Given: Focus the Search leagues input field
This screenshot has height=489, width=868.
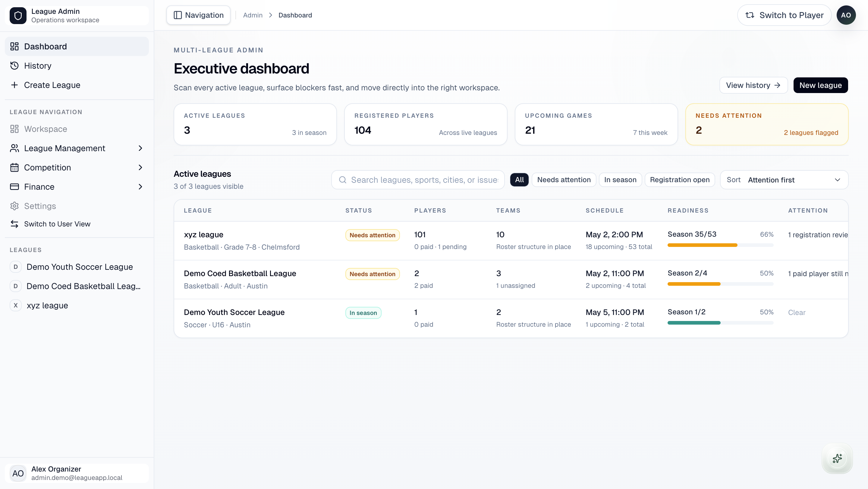Looking at the screenshot, I should (x=418, y=180).
